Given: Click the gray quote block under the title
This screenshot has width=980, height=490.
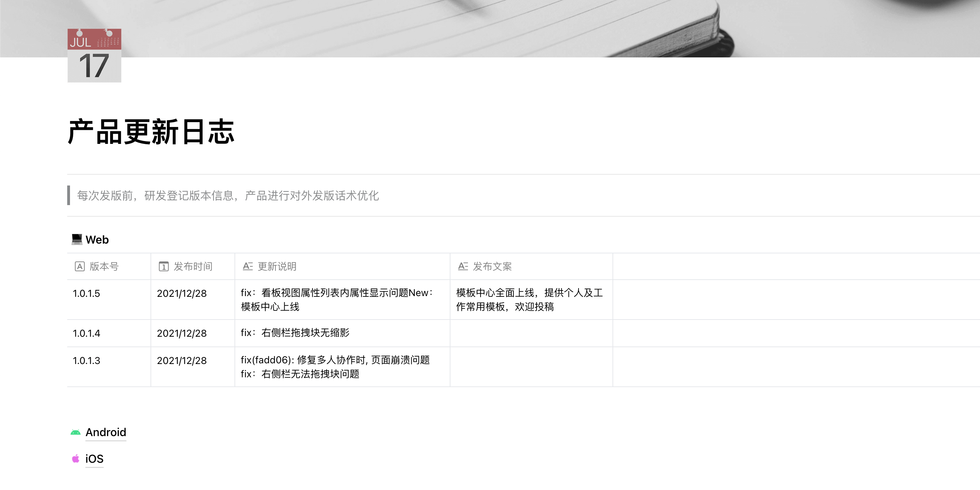Looking at the screenshot, I should [x=228, y=196].
